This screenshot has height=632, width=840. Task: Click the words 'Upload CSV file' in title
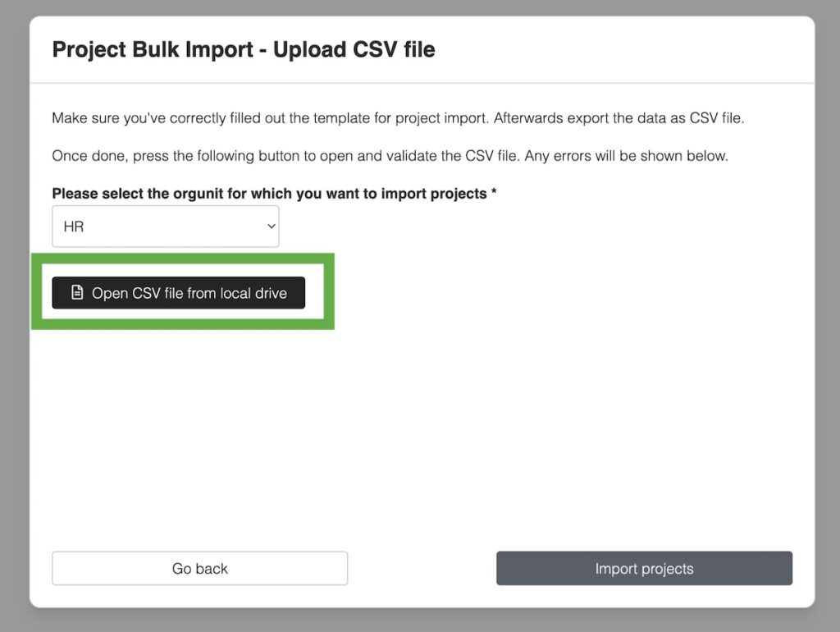point(354,50)
